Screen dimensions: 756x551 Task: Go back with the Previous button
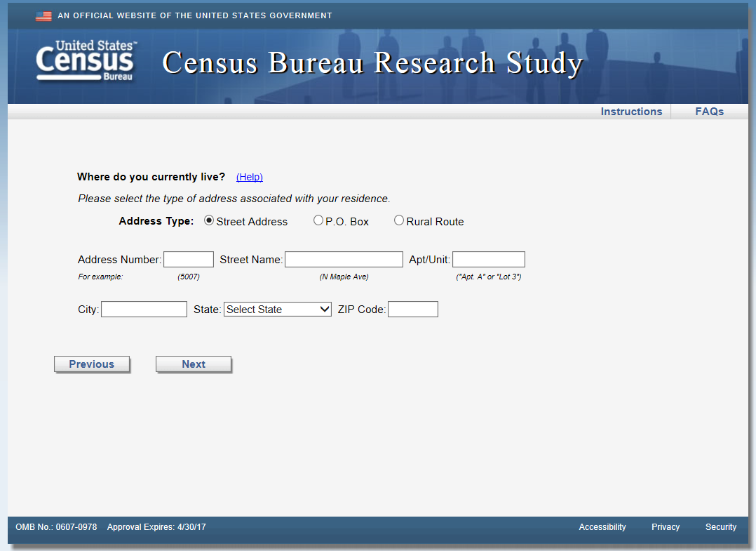tap(92, 364)
